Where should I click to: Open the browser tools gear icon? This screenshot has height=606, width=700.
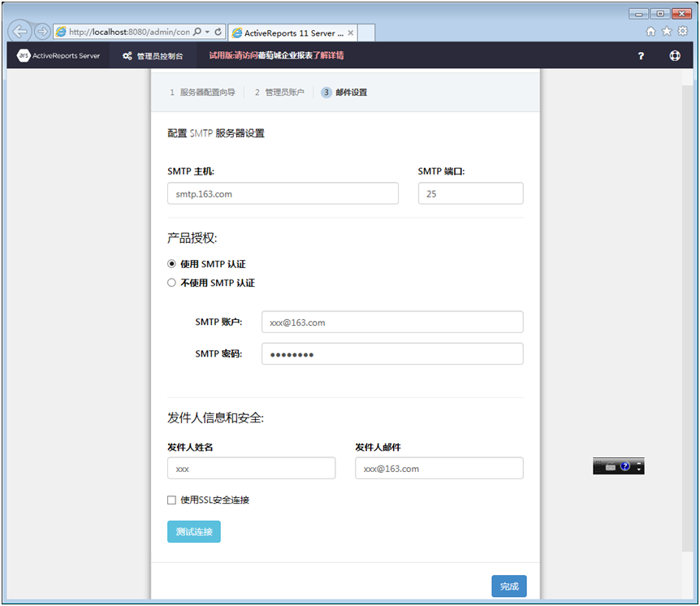coord(683,32)
